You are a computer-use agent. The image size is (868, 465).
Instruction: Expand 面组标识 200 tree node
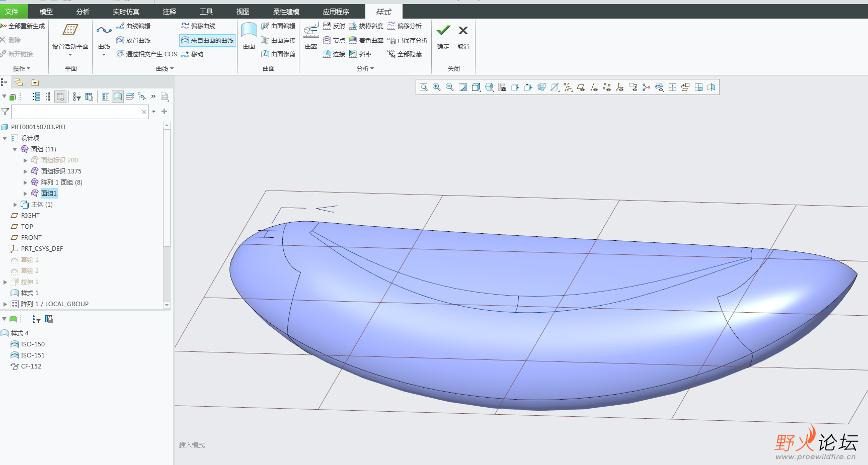pos(25,160)
